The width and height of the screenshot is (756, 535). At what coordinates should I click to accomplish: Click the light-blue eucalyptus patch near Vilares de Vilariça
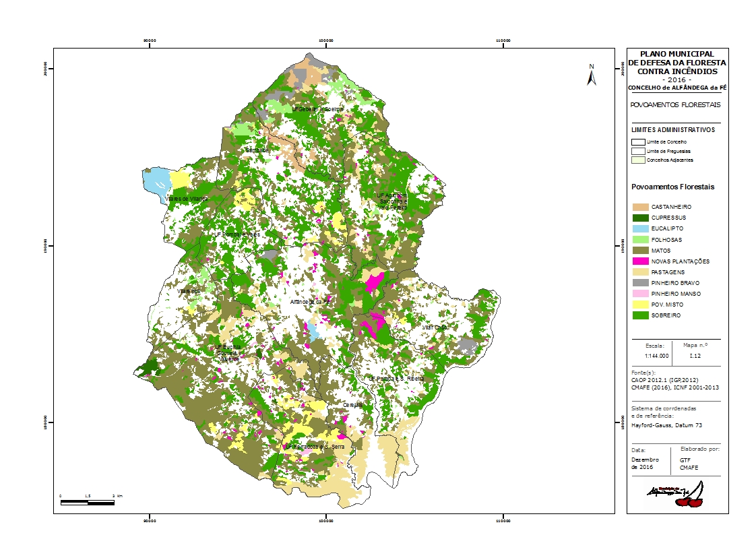click(156, 181)
